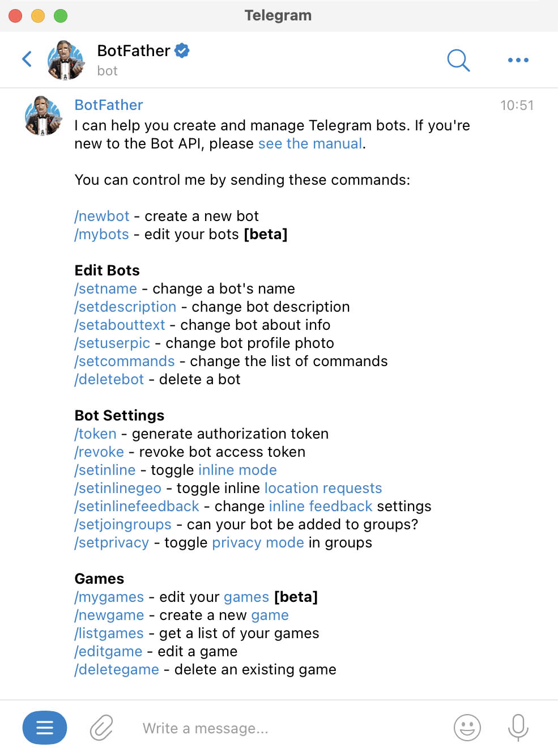This screenshot has height=756, width=558.
Task: Click the /deletebot command link
Action: pyautogui.click(x=109, y=379)
